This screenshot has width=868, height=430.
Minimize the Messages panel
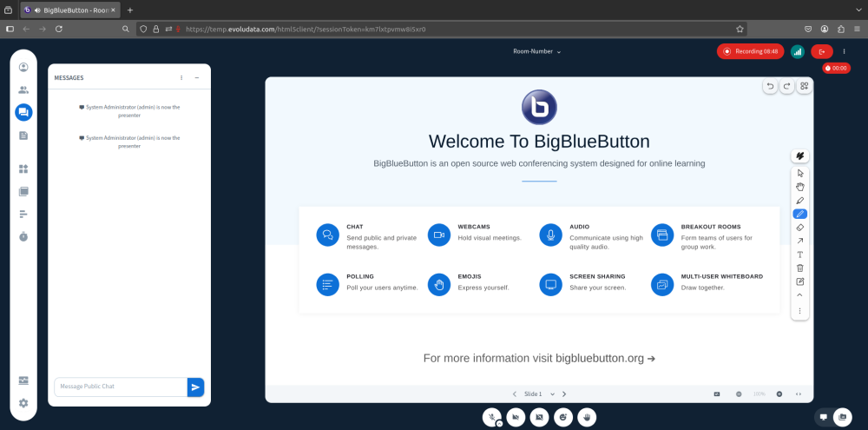[x=196, y=78]
